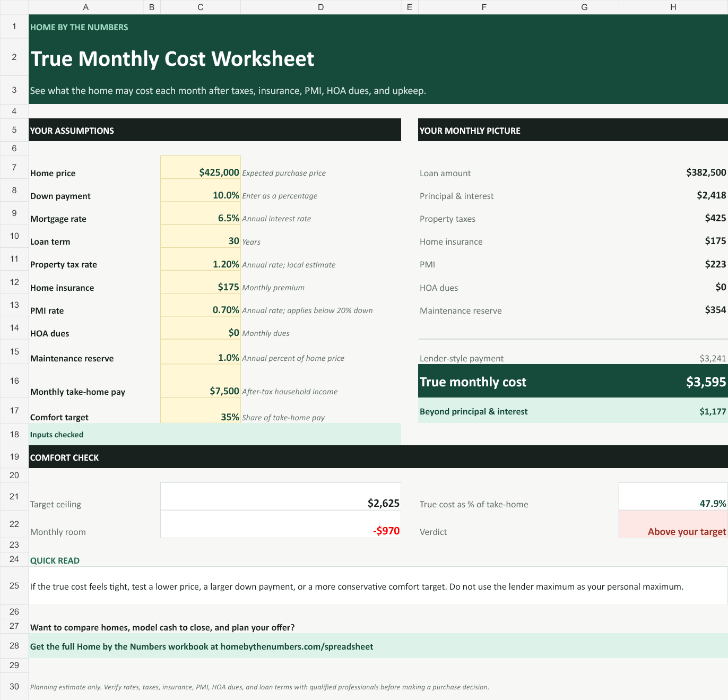Click the Loan term cell with 30
Viewport: 728px width, 700px height.
coord(201,236)
